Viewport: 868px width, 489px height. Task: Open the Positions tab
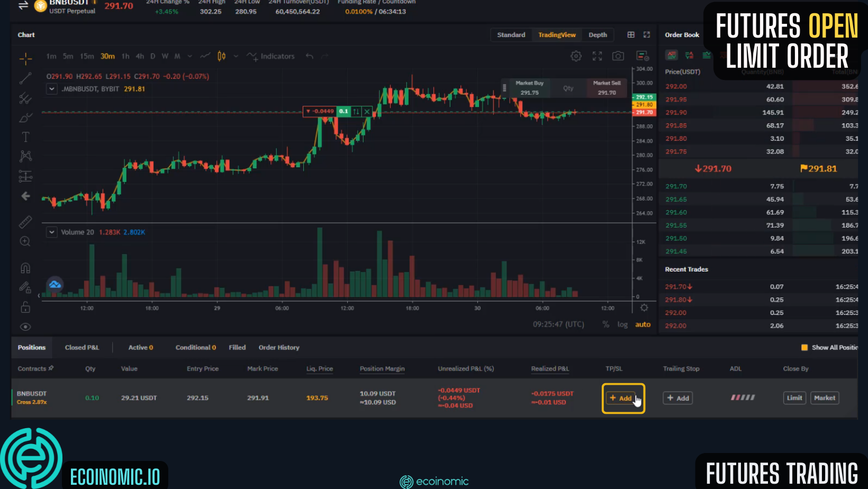coord(32,348)
